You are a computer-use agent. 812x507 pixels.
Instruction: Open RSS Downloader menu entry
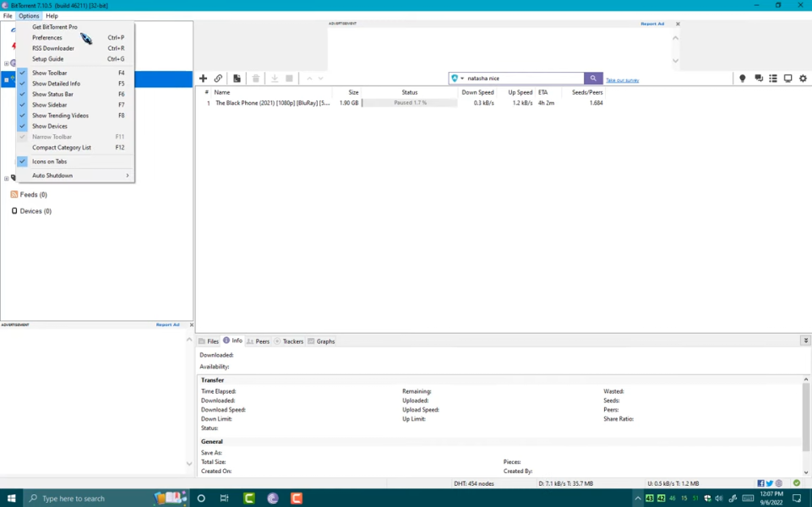pyautogui.click(x=75, y=48)
